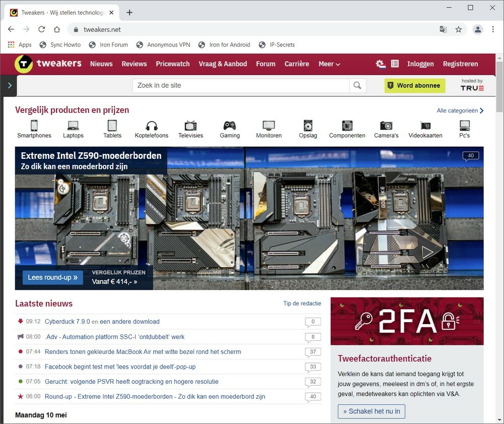This screenshot has height=424, width=504.
Task: Go to the browser home page
Action: [57, 30]
